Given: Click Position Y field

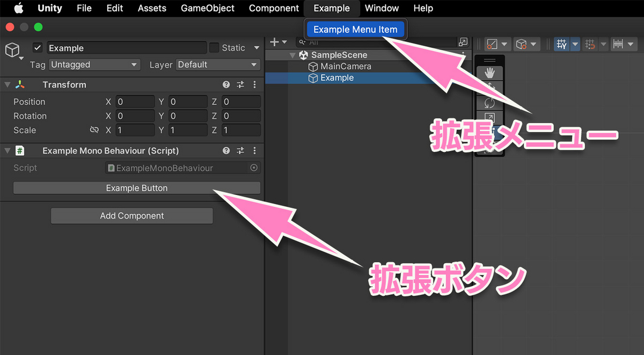Looking at the screenshot, I should (x=188, y=102).
